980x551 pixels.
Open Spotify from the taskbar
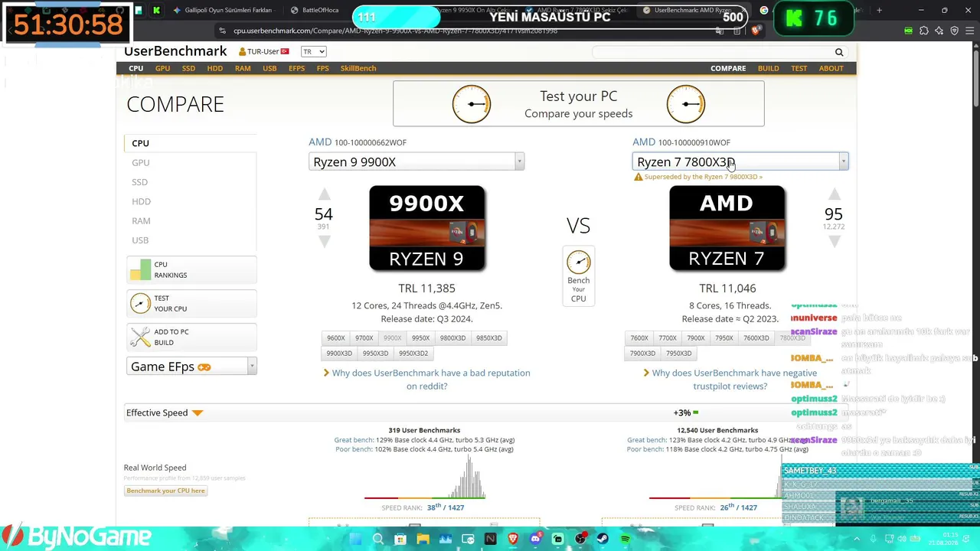point(626,540)
